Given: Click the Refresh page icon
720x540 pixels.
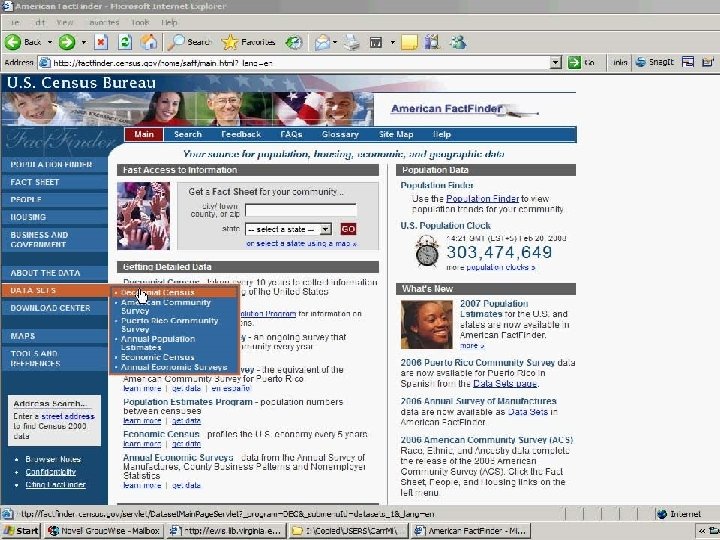Looking at the screenshot, I should [x=125, y=42].
